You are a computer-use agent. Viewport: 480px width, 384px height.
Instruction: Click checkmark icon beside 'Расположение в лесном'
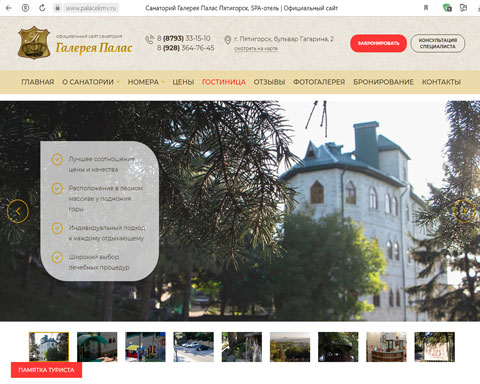click(57, 189)
